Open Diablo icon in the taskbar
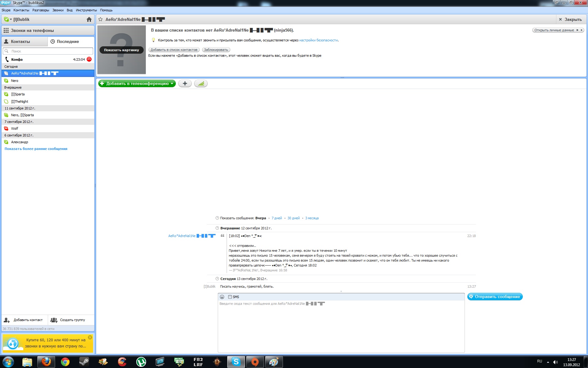 tap(217, 362)
